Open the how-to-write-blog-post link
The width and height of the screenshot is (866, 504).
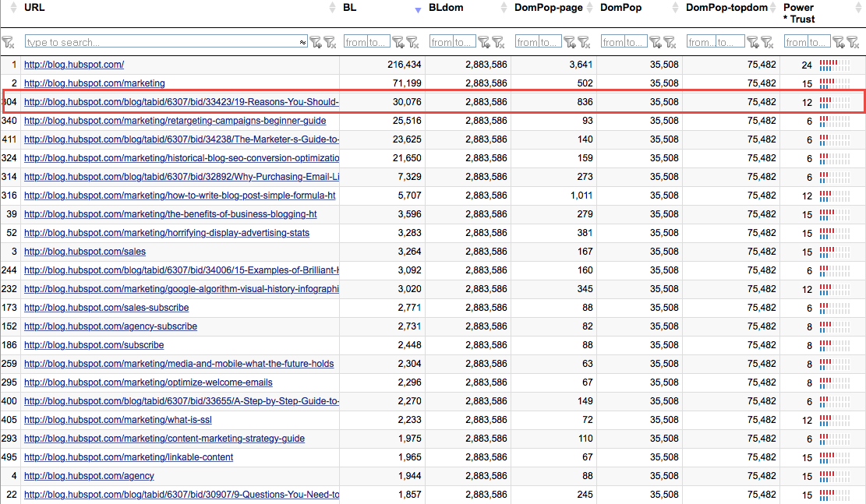point(180,196)
